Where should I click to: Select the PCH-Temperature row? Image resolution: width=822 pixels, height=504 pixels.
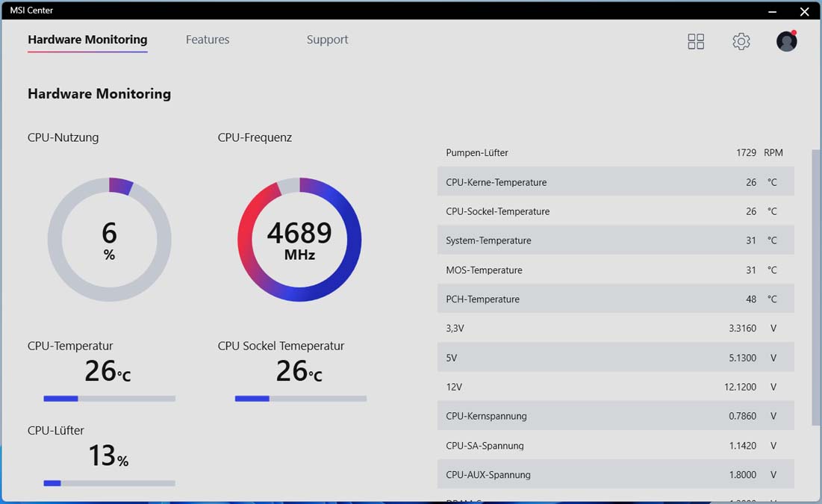(x=615, y=299)
